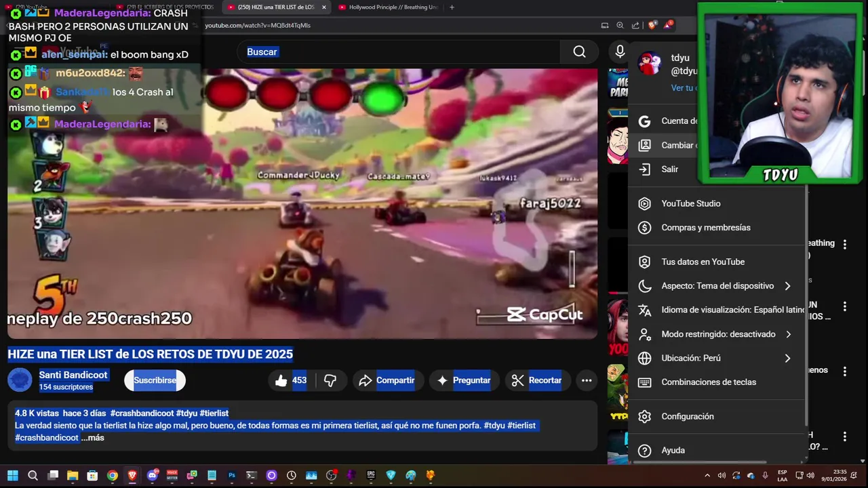868x488 pixels.
Task: Click the zoom magnifier in address bar
Action: click(620, 25)
